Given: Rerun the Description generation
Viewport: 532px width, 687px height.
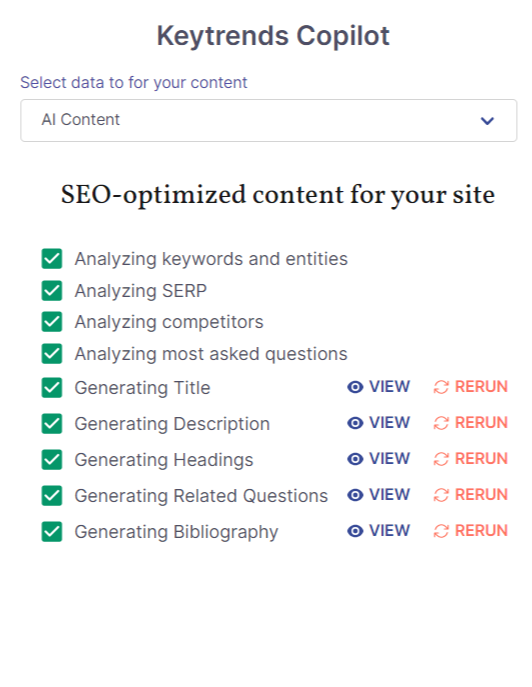Looking at the screenshot, I should [471, 423].
